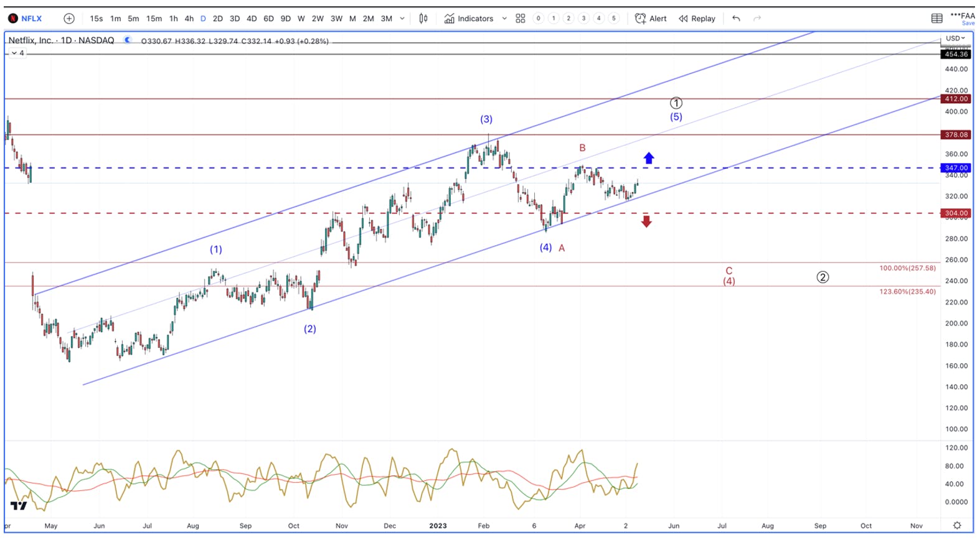Click the add symbol plus icon
Viewport: 980px width, 540px height.
tap(69, 19)
